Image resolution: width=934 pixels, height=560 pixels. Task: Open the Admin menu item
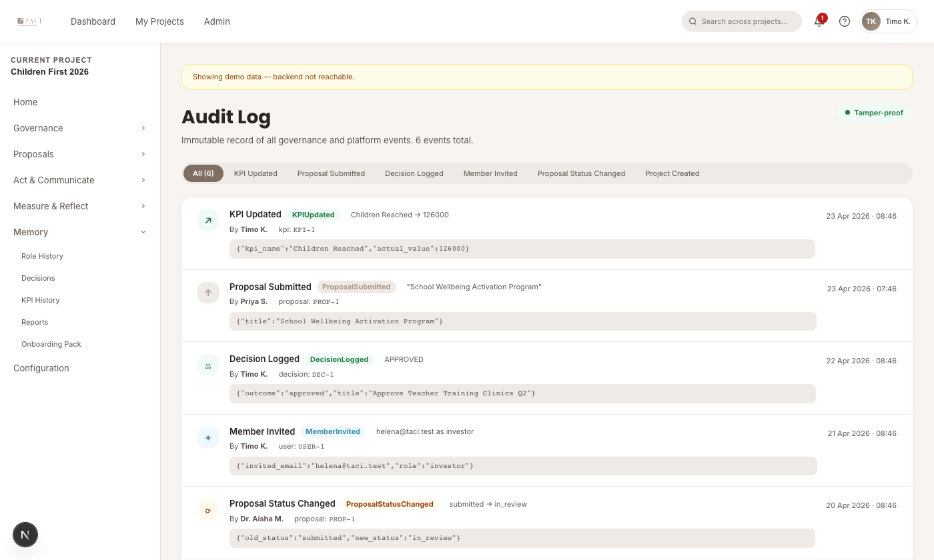pos(217,21)
